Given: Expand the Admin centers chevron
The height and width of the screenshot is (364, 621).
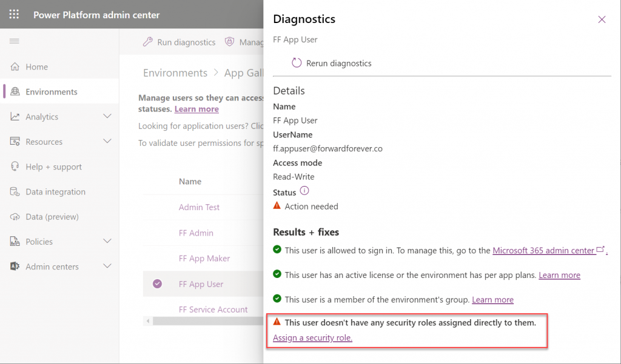Looking at the screenshot, I should tap(107, 266).
